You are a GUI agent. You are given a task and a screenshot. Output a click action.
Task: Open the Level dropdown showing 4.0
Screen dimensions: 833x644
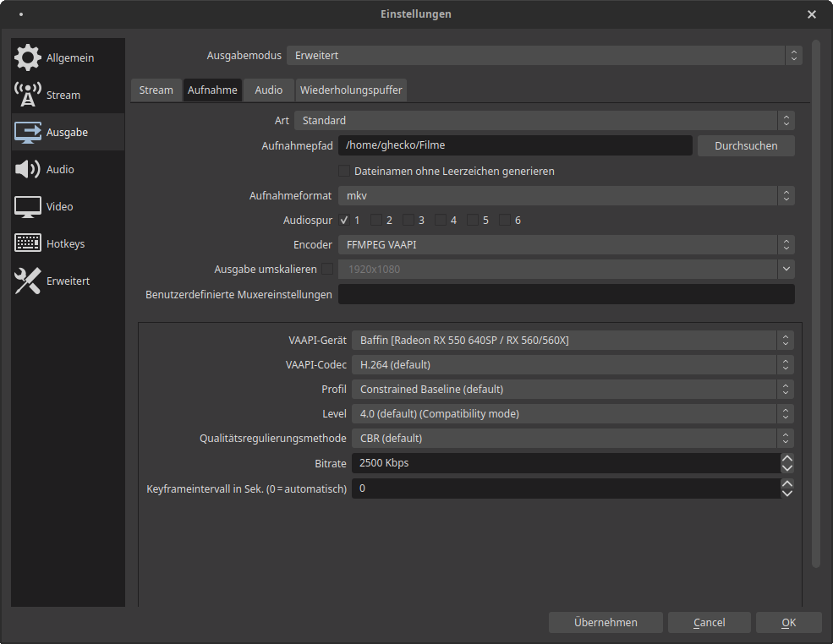pos(573,413)
